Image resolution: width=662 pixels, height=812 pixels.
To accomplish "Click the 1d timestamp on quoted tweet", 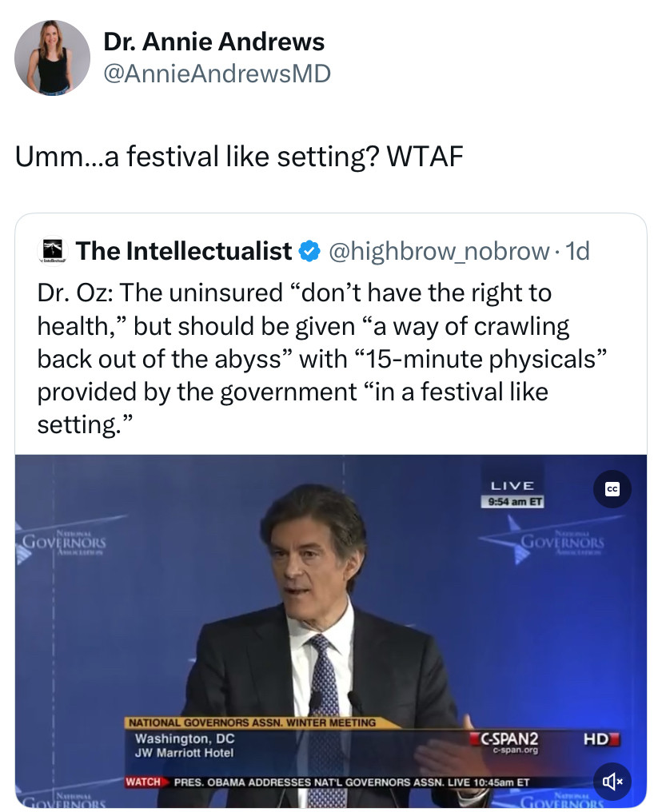I will coord(577,251).
